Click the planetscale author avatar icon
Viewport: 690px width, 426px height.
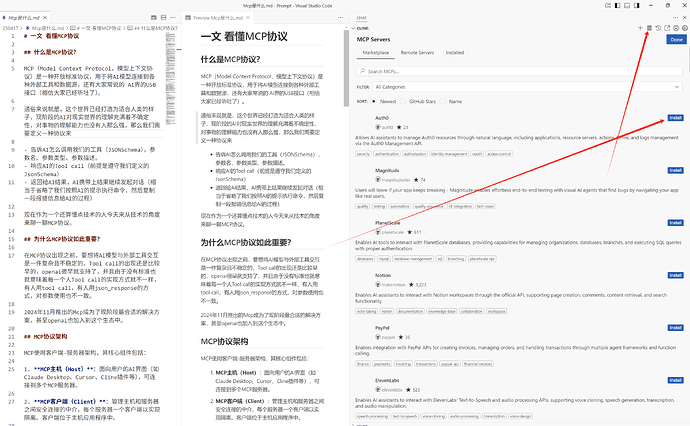coord(378,232)
